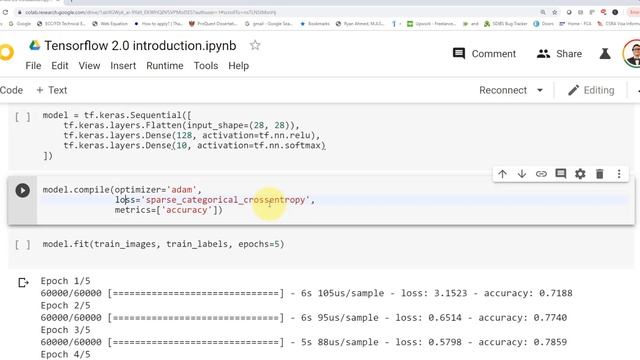Copy the link to this cell
640x360 pixels.
click(x=541, y=174)
